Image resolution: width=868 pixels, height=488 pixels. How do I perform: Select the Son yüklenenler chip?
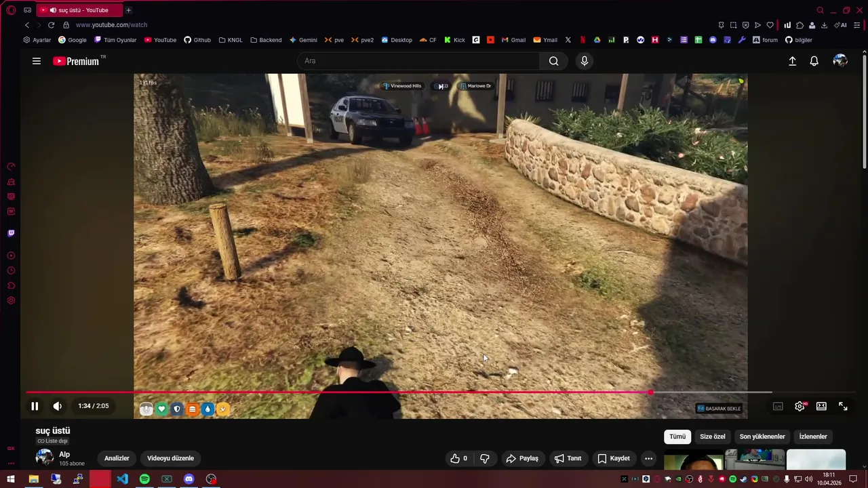coord(762,436)
